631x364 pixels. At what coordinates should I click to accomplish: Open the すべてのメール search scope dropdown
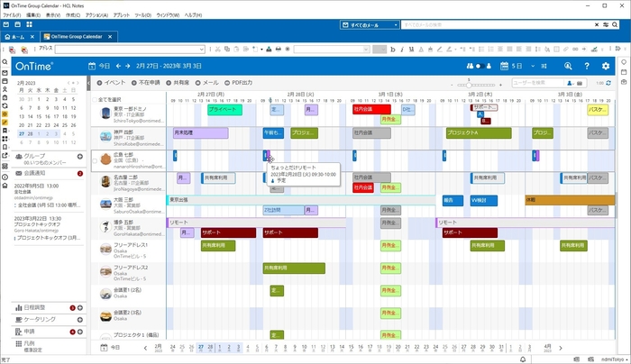pos(371,25)
